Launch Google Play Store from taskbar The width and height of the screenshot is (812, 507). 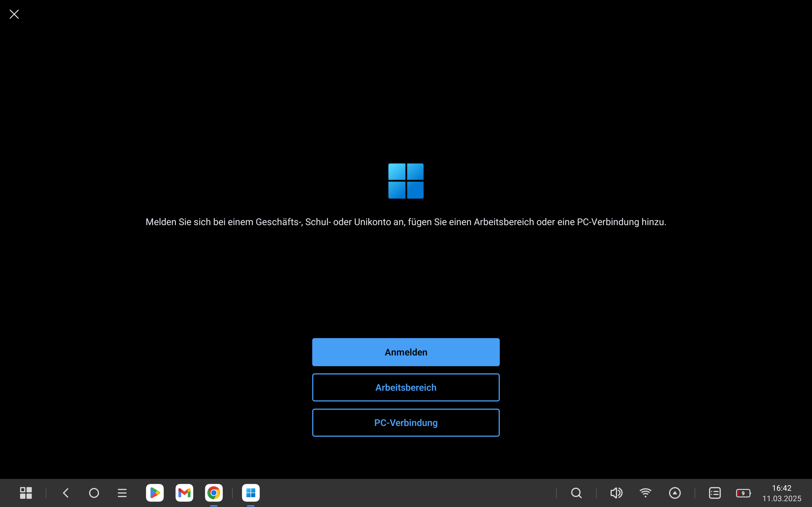155,493
